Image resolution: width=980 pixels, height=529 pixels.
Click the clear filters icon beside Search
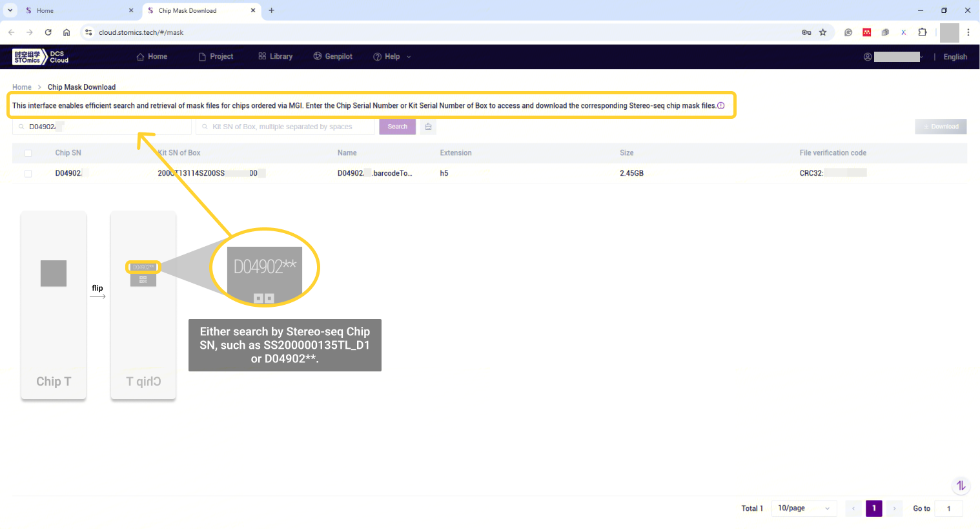coord(428,127)
